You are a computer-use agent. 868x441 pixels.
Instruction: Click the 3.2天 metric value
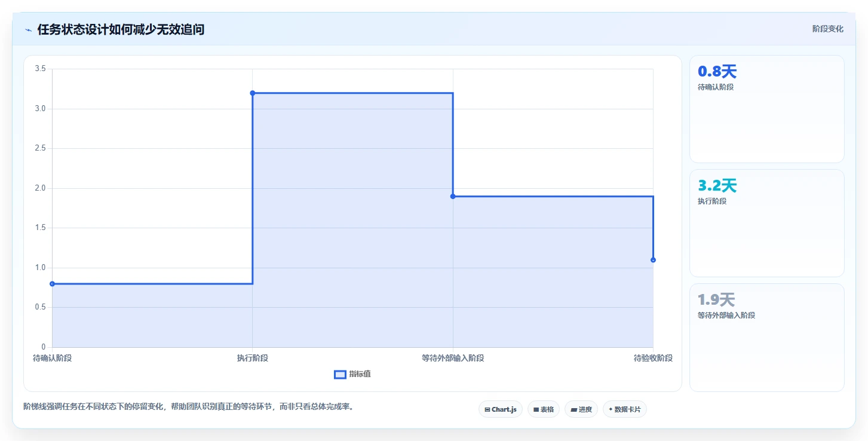click(x=717, y=186)
